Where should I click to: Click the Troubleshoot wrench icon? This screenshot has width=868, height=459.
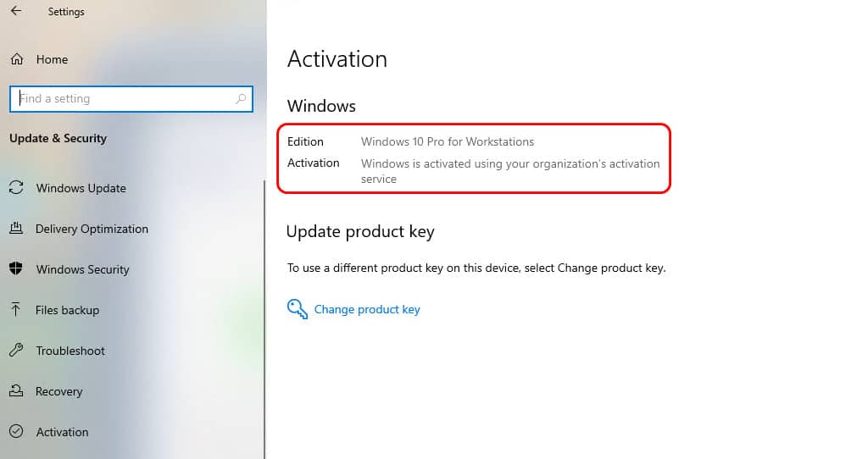point(16,350)
